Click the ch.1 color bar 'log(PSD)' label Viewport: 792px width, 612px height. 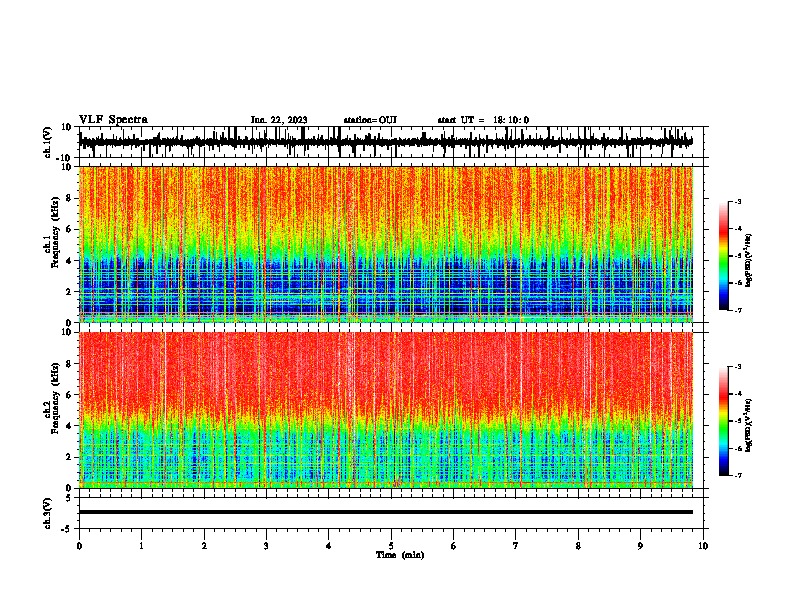pos(749,260)
